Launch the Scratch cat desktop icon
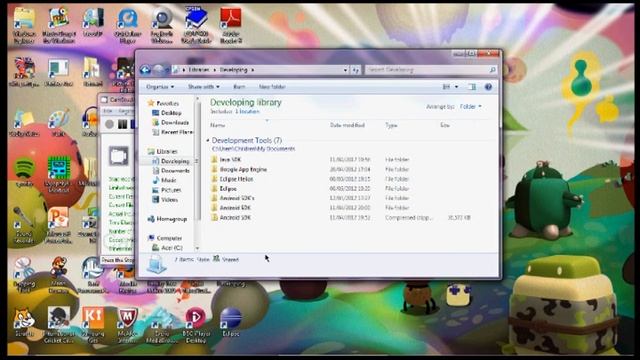Image resolution: width=640 pixels, height=360 pixels. click(24, 322)
